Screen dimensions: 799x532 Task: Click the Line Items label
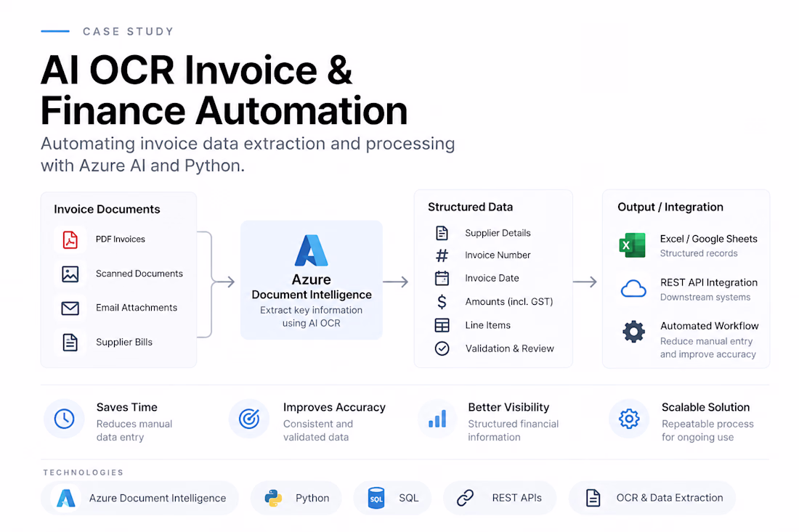487,325
